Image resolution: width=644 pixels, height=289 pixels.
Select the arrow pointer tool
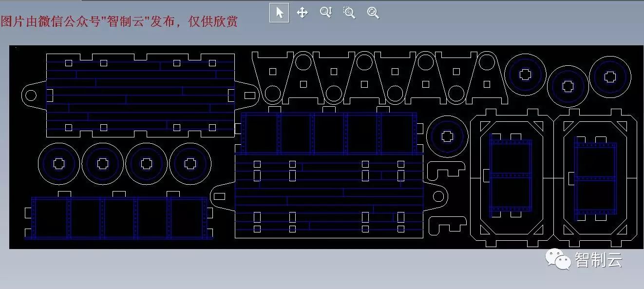(x=279, y=13)
